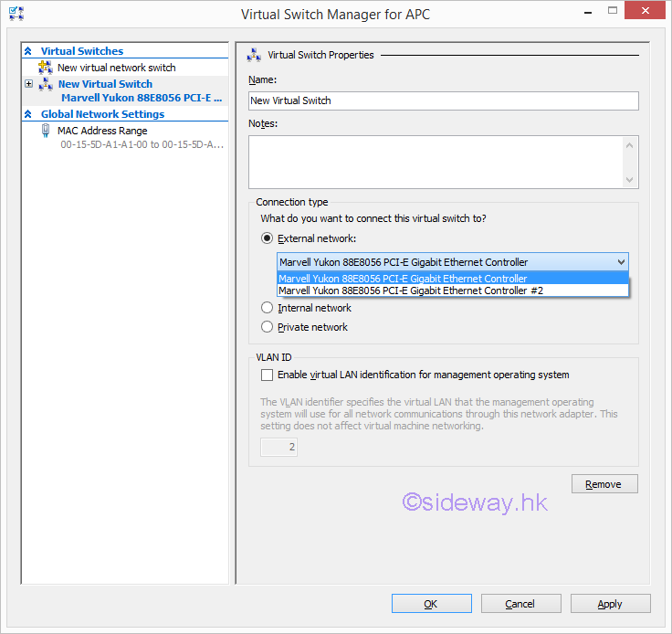
Task: Click the Remove button
Action: (x=604, y=484)
